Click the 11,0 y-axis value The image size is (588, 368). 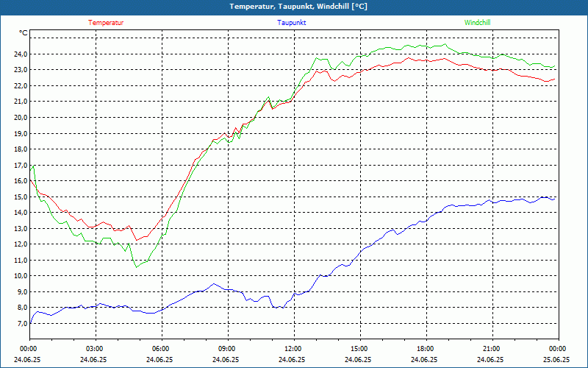click(x=21, y=260)
